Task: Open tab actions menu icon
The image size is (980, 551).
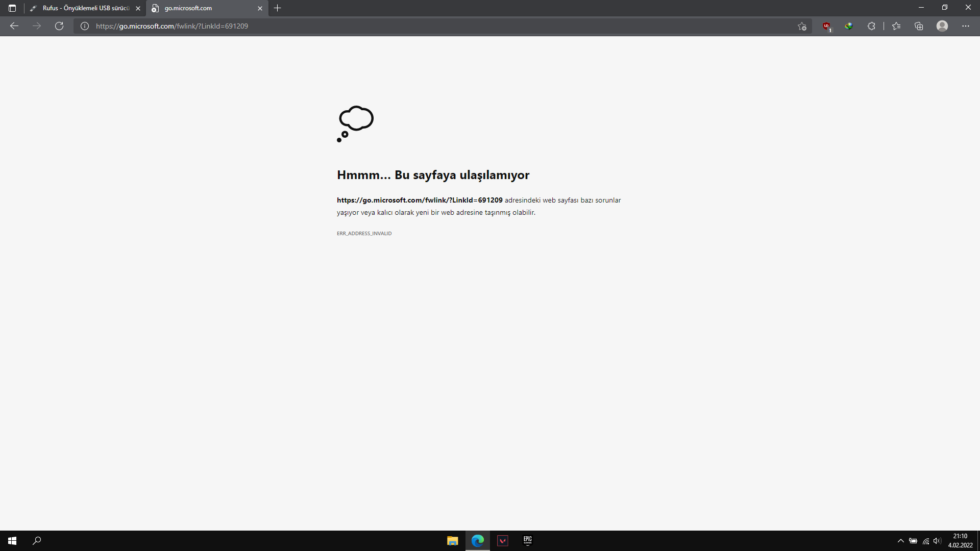Action: point(12,8)
